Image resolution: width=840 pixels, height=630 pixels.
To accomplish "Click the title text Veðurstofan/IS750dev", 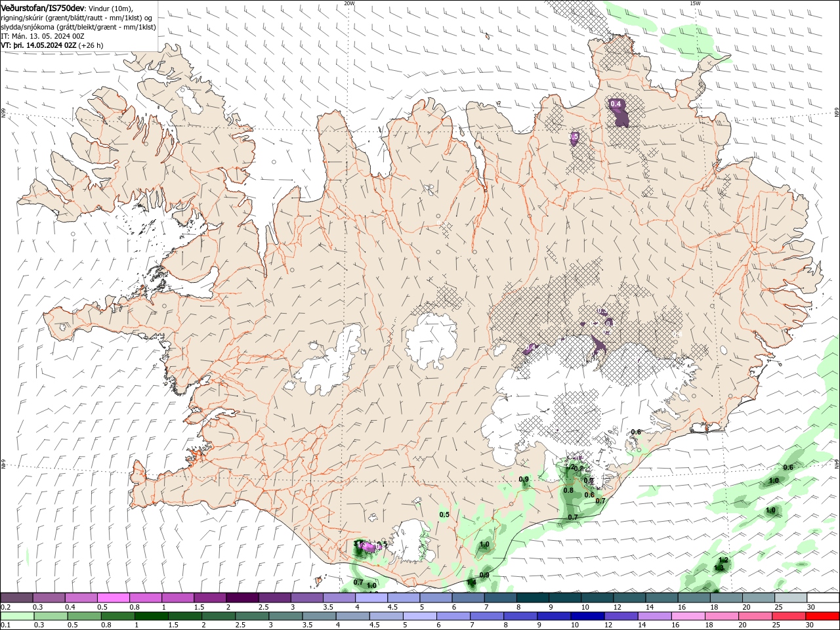I will coord(43,8).
